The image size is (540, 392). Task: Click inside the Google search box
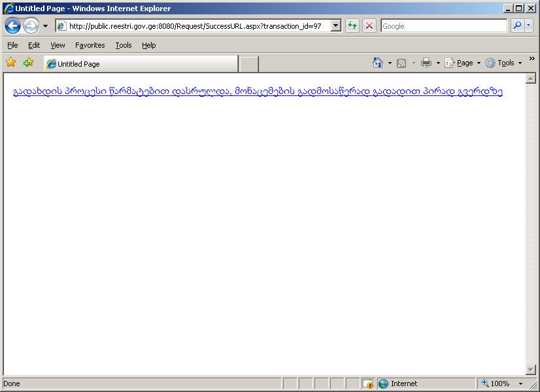[x=443, y=26]
